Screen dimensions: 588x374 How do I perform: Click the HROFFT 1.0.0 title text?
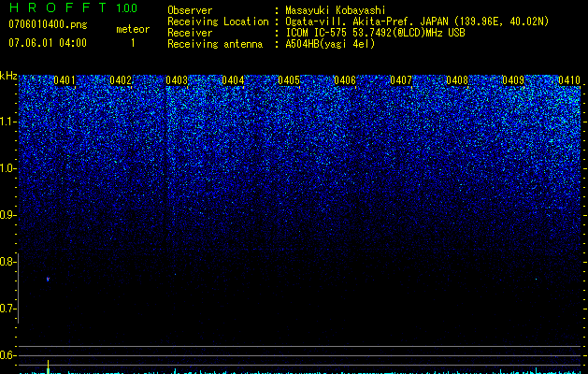[x=73, y=7]
